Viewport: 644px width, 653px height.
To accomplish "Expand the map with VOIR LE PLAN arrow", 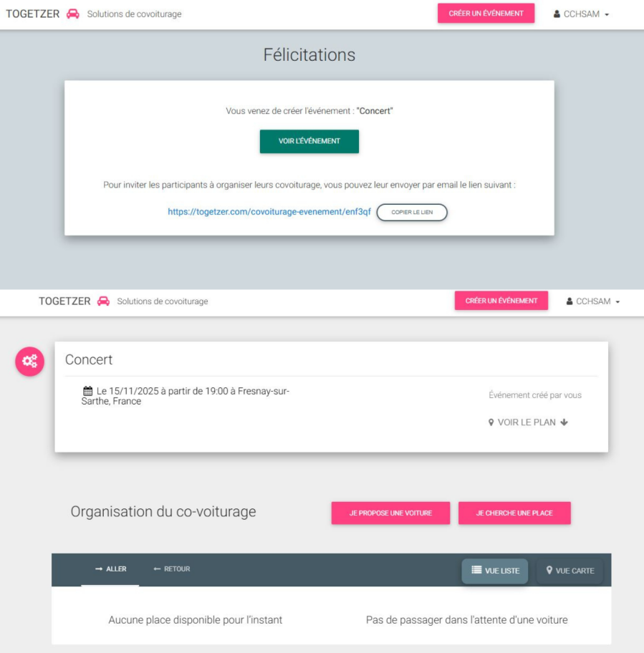I will pos(564,422).
